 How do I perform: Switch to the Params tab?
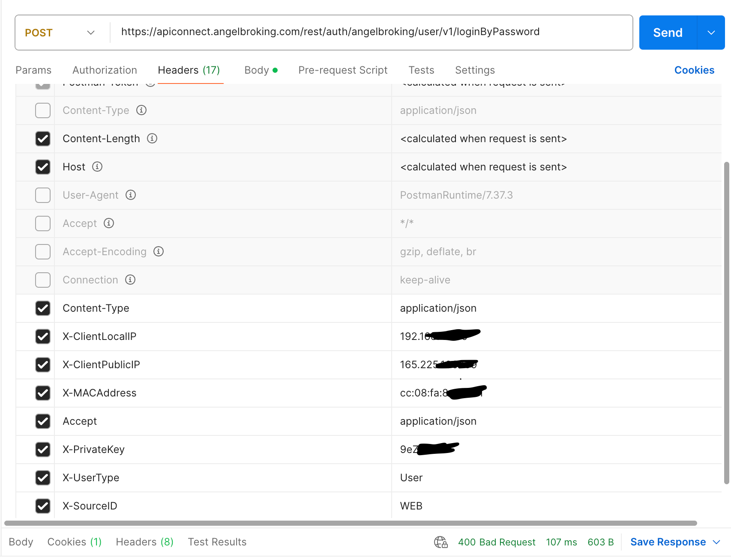pyautogui.click(x=33, y=70)
